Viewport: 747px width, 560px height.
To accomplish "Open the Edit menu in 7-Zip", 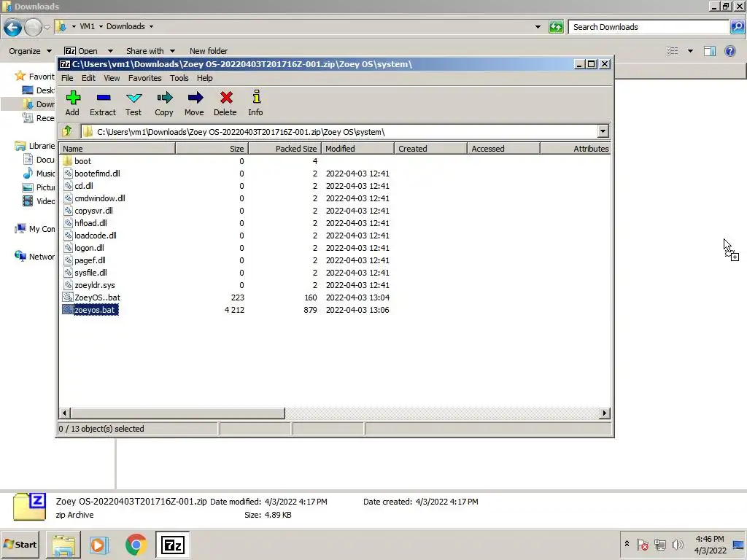I will (x=88, y=78).
